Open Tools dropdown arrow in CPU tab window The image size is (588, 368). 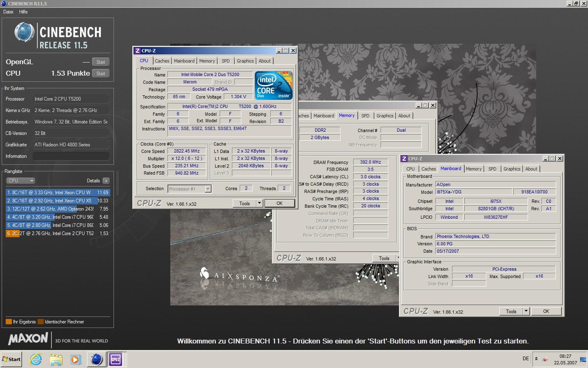pyautogui.click(x=259, y=203)
